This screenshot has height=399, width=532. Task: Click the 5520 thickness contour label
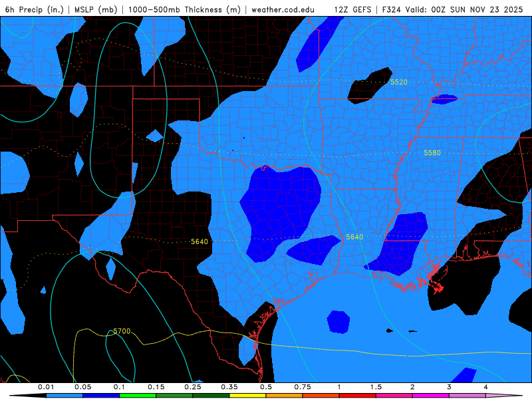tap(398, 82)
